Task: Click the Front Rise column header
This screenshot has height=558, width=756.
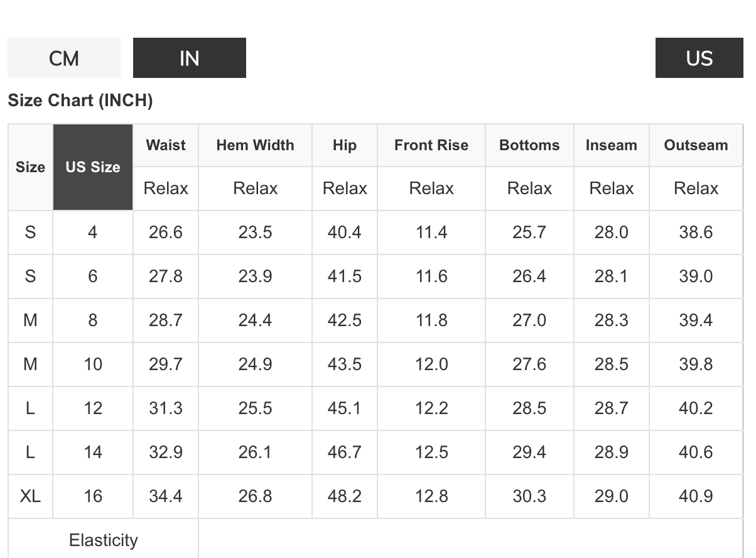Action: point(431,145)
